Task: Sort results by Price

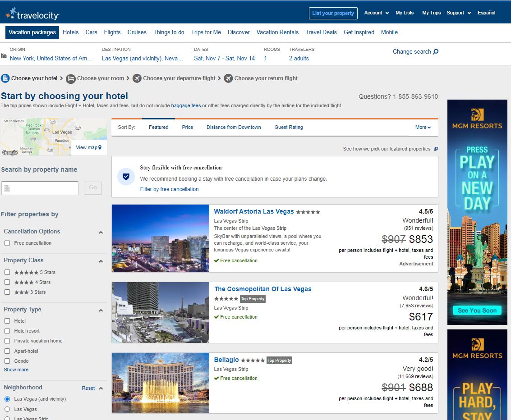Action: 187,127
